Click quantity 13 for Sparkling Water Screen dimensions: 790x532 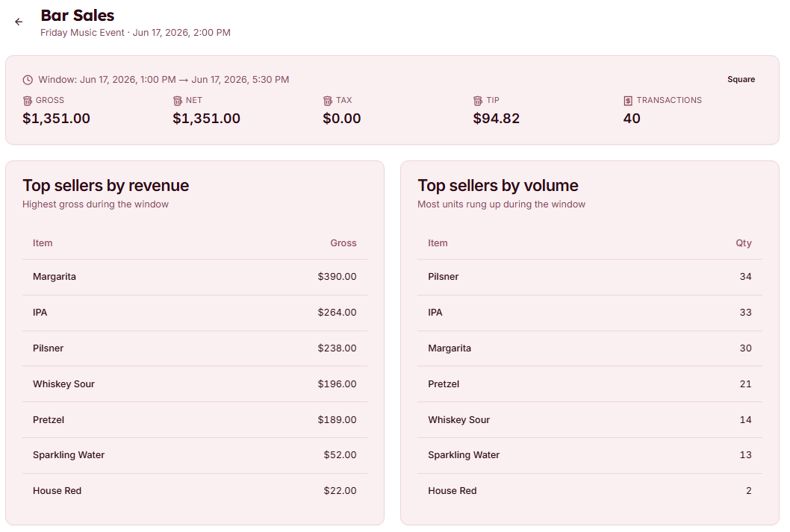746,455
